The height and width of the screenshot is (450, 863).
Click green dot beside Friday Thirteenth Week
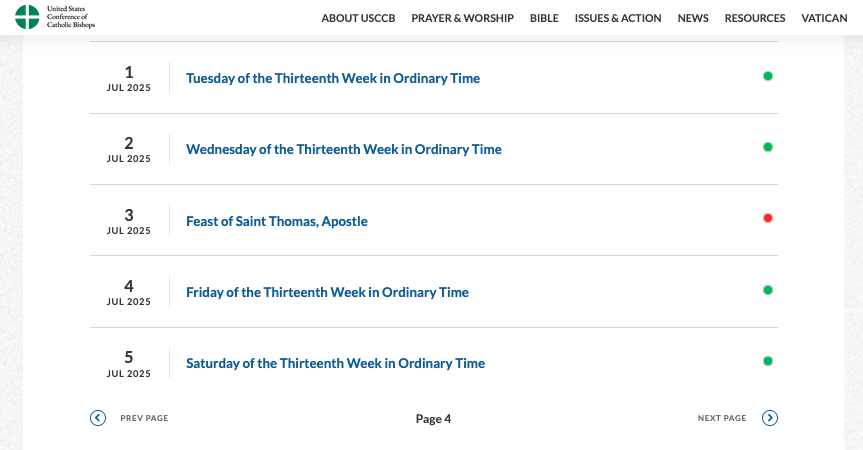pyautogui.click(x=768, y=290)
